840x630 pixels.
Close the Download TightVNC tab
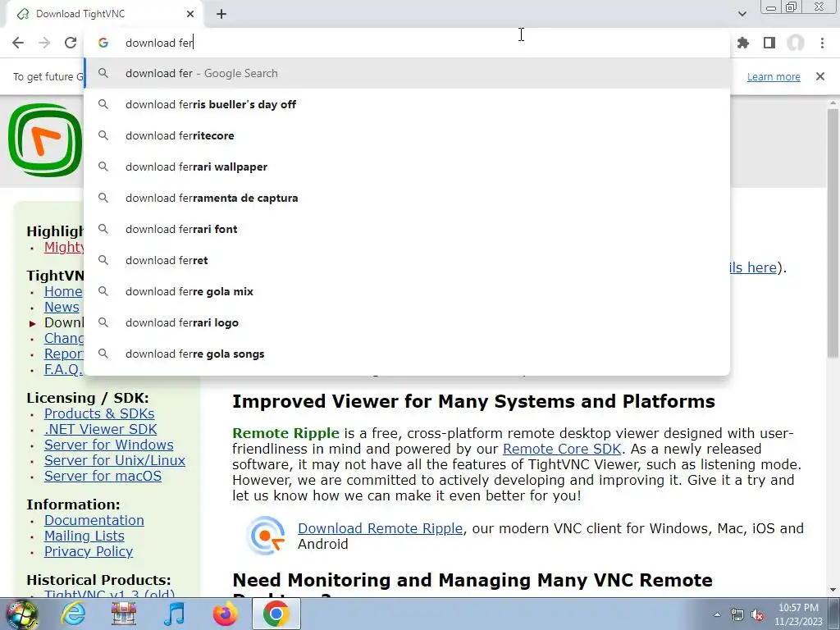190,14
